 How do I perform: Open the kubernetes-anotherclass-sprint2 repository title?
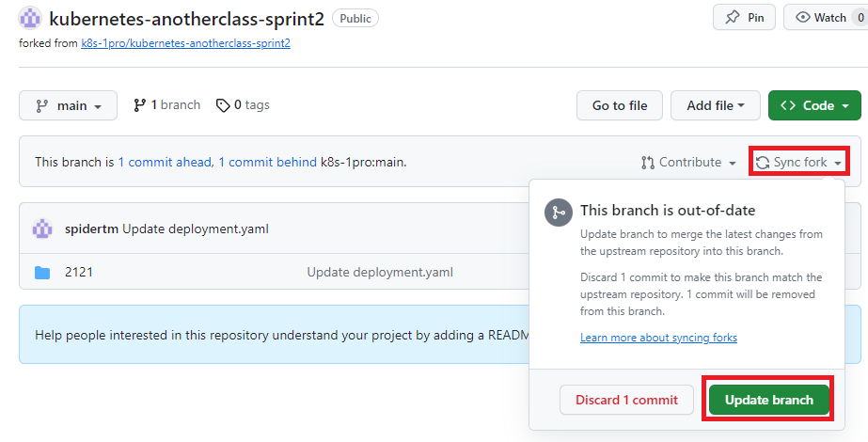[x=186, y=19]
